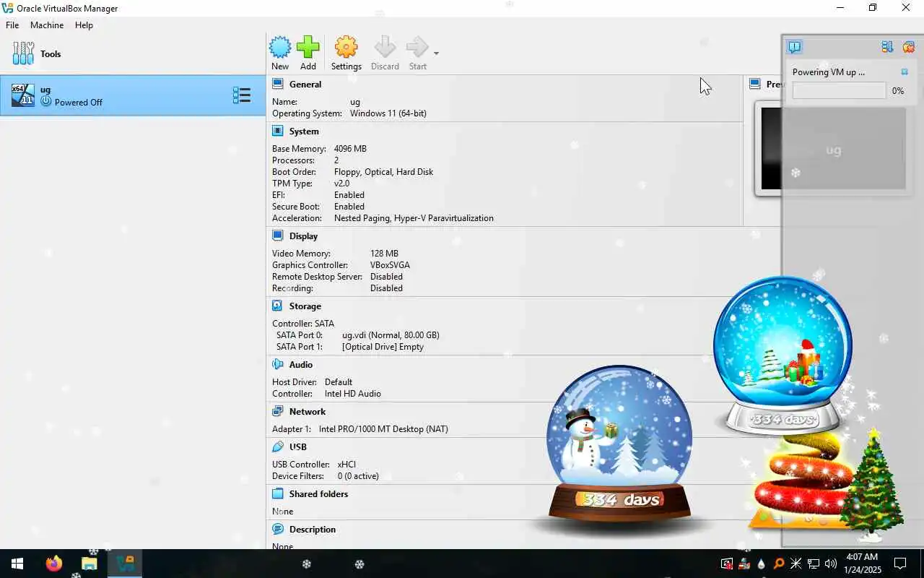Click the USB section header

click(x=298, y=447)
